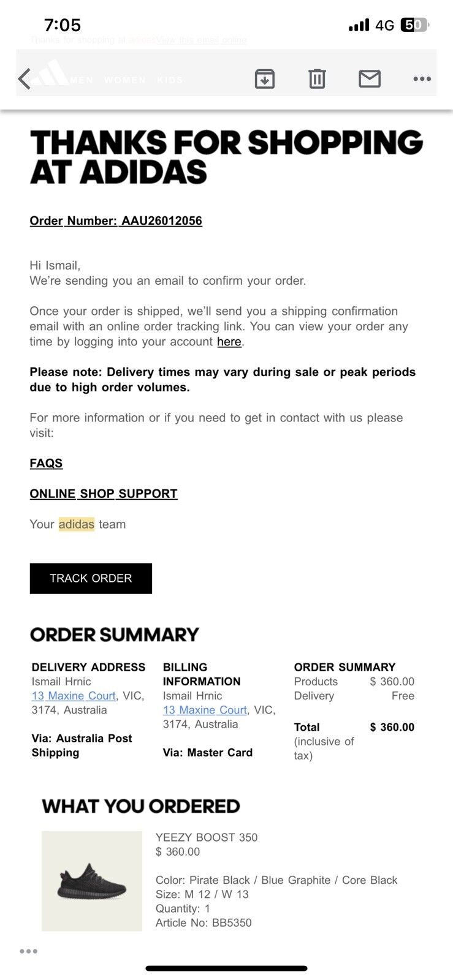This screenshot has height=980, width=453.
Task: Click the TRACK ORDER button
Action: point(91,578)
